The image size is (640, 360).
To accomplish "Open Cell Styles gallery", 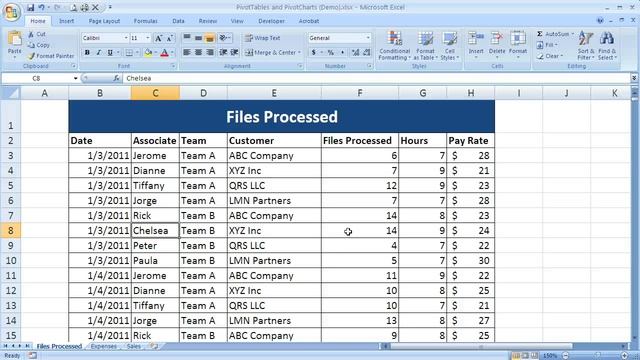I will [x=449, y=45].
